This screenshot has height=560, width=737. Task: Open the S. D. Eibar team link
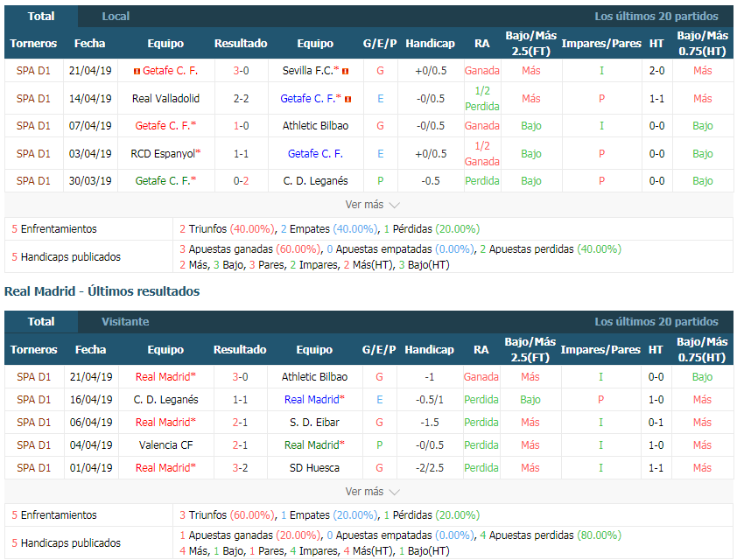[x=314, y=423]
